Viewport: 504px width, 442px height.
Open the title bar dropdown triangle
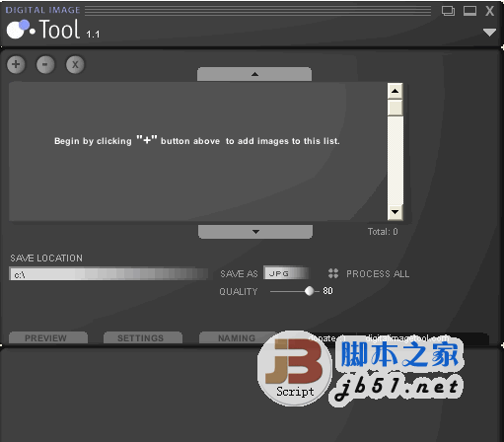[x=489, y=33]
